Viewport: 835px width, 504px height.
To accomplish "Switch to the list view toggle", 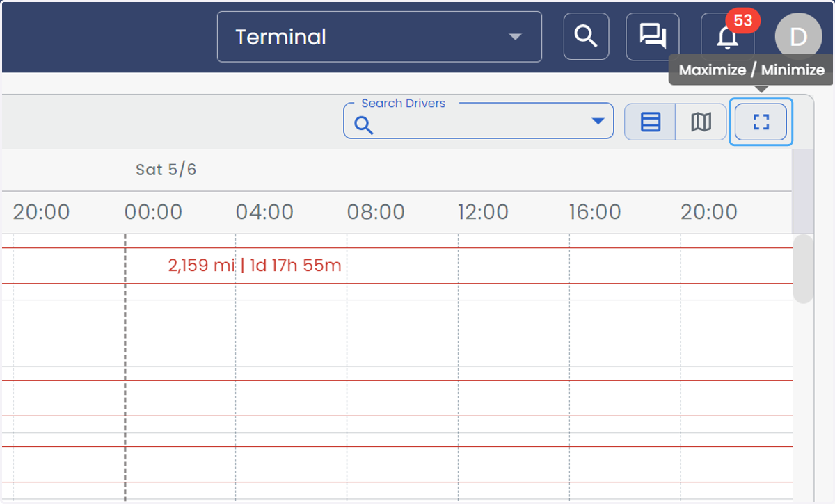I will click(x=650, y=122).
